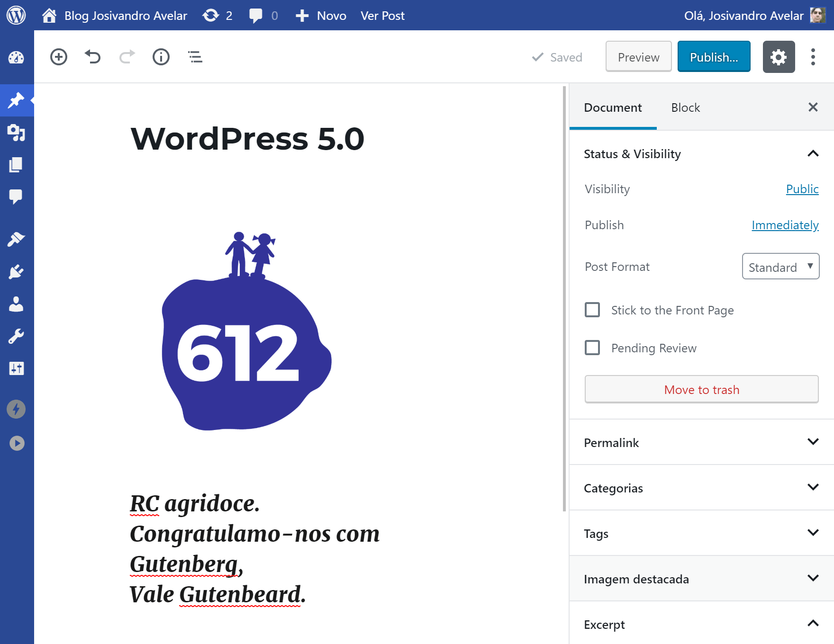Check Stick to the Front Page
This screenshot has width=834, height=644.
592,310
